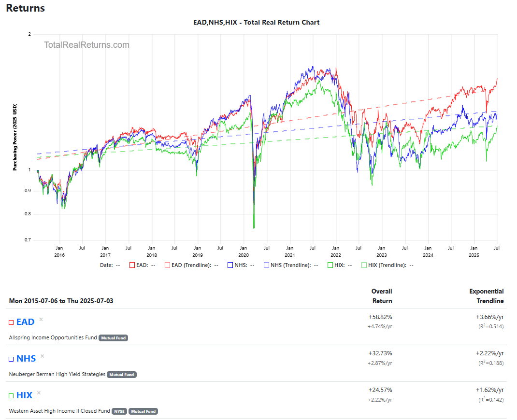The height and width of the screenshot is (420, 517).
Task: Click the Mutual Fund badge beside Western Asset
Action: [x=143, y=411]
